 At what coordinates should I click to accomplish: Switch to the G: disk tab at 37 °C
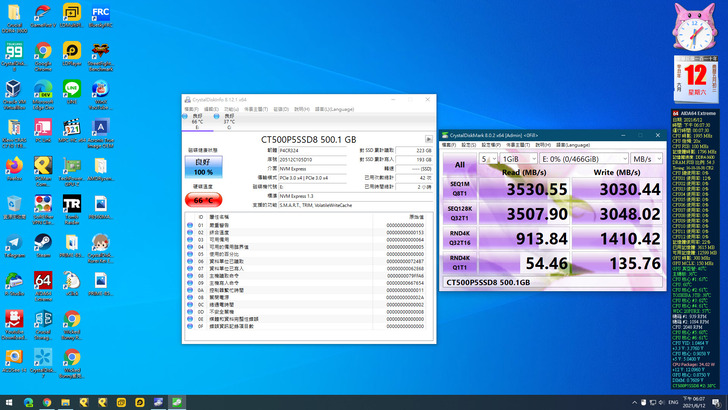click(229, 120)
